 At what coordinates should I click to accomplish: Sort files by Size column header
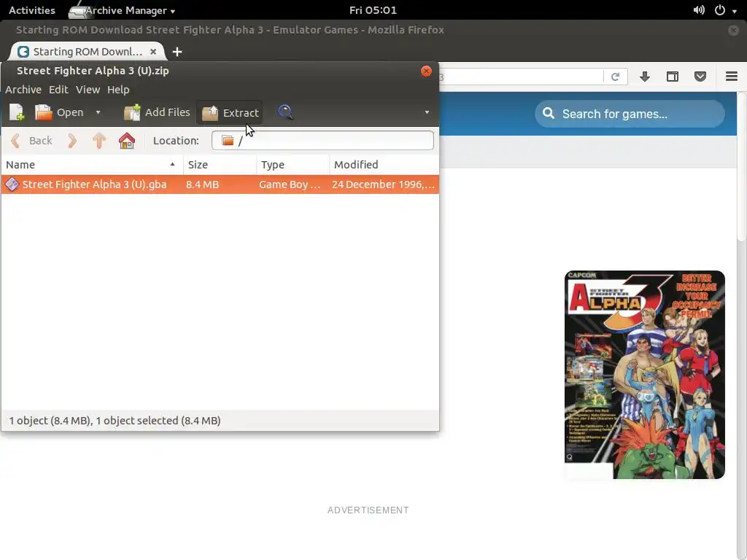coord(220,165)
